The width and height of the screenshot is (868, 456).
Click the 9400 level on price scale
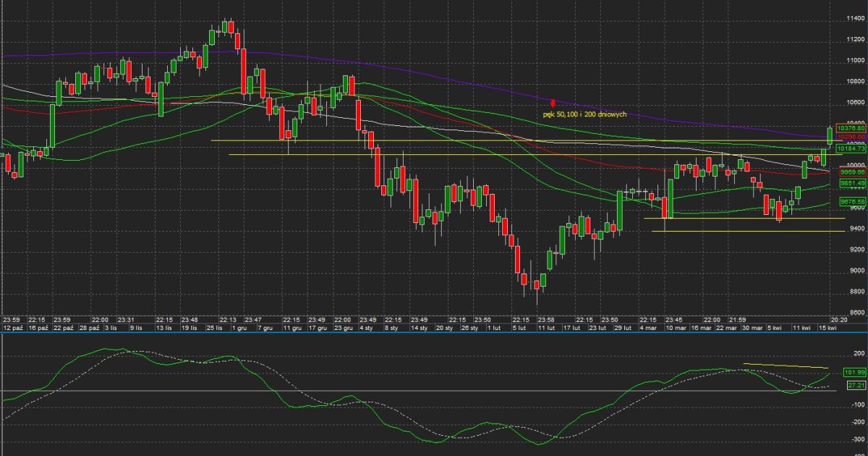[856, 229]
